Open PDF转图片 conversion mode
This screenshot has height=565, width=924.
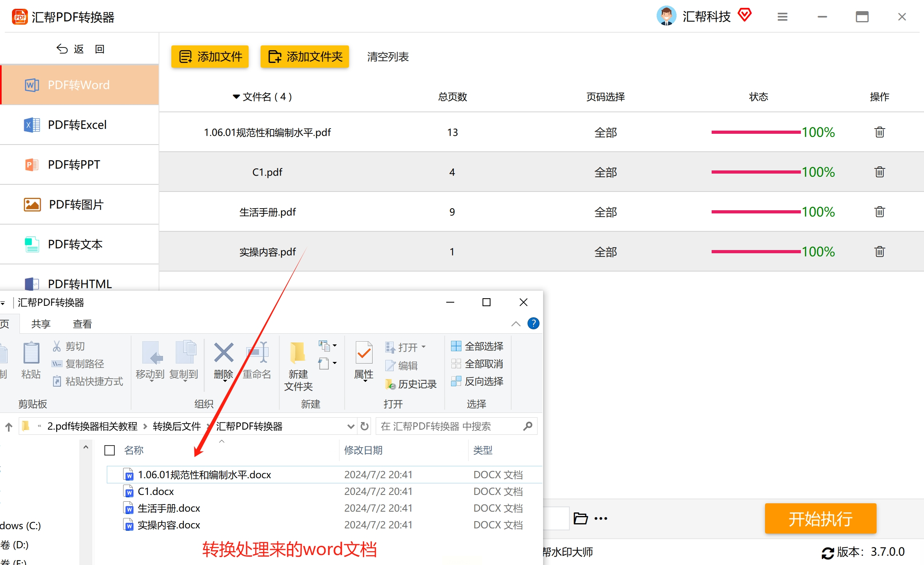(x=75, y=204)
